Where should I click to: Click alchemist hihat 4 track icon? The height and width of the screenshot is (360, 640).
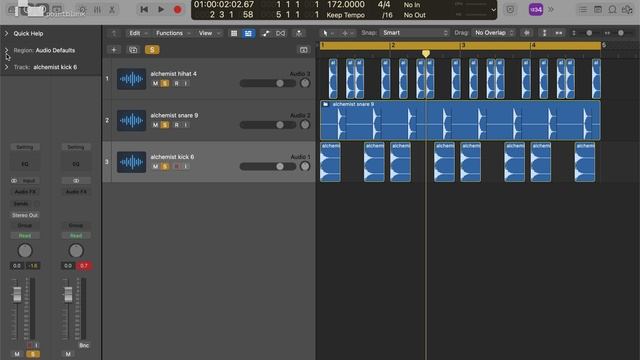(x=131, y=79)
